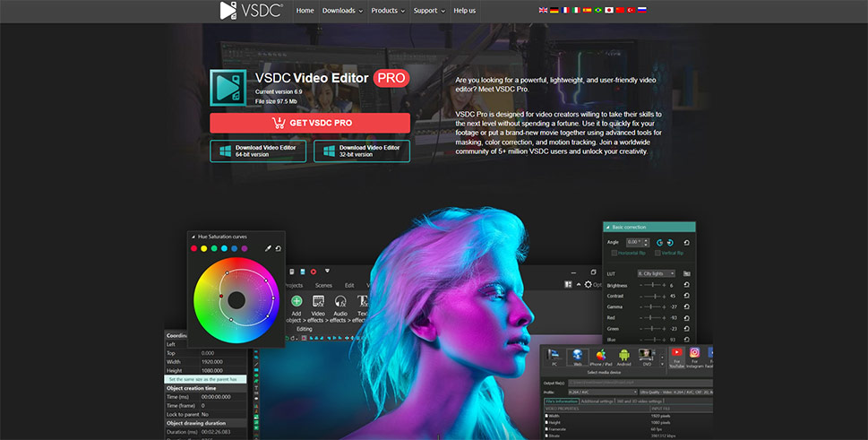Expand the Products menu
This screenshot has width=868, height=440.
pyautogui.click(x=388, y=11)
